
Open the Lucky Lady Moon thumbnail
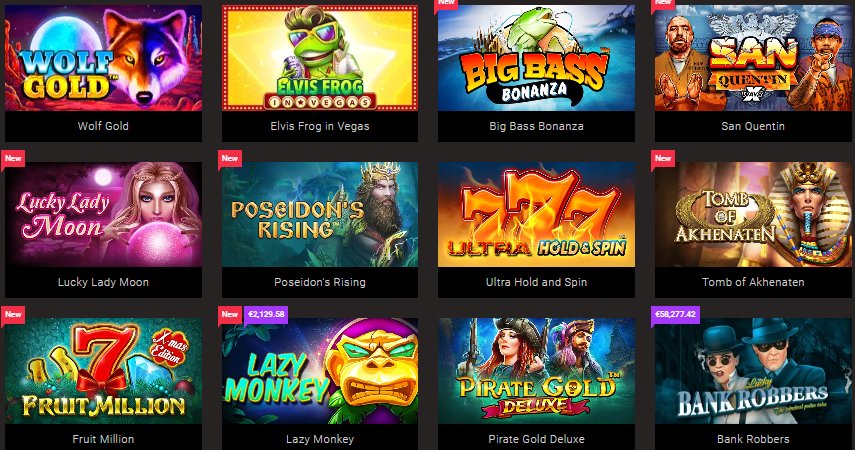pyautogui.click(x=103, y=214)
